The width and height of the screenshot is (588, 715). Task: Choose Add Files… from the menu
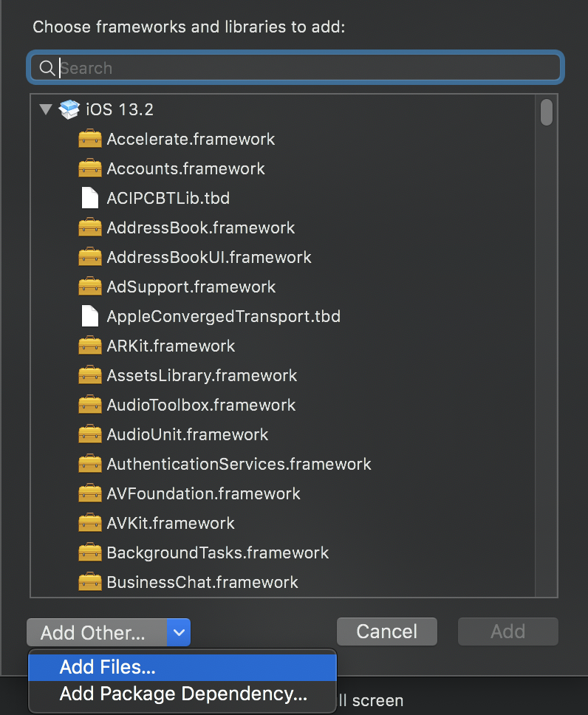click(x=182, y=667)
